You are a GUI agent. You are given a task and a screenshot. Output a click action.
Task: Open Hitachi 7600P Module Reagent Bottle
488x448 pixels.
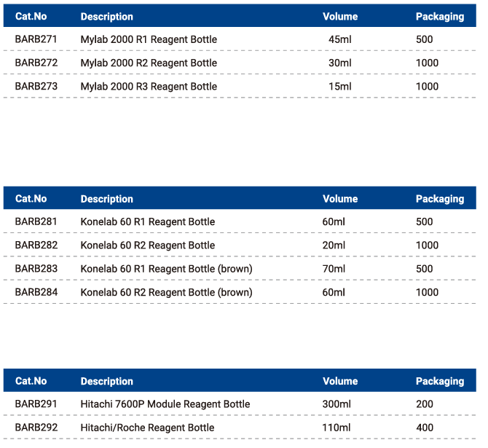[165, 404]
